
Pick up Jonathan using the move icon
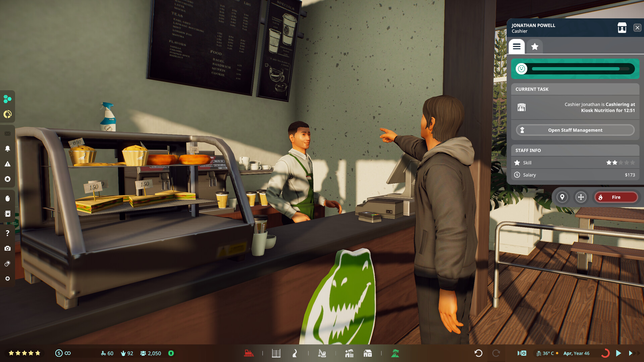click(x=581, y=197)
